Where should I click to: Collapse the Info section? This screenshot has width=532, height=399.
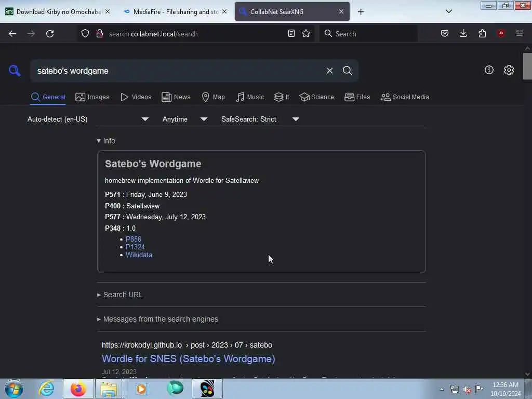click(x=106, y=141)
